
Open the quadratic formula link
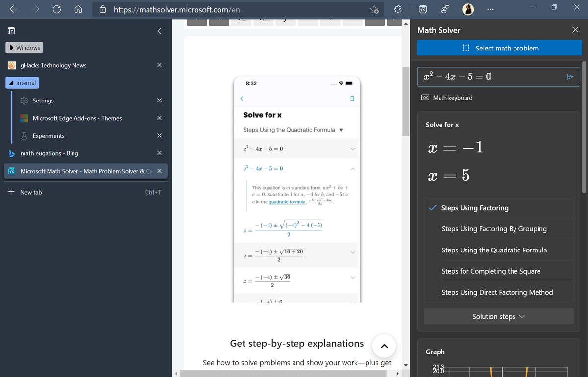click(x=287, y=202)
